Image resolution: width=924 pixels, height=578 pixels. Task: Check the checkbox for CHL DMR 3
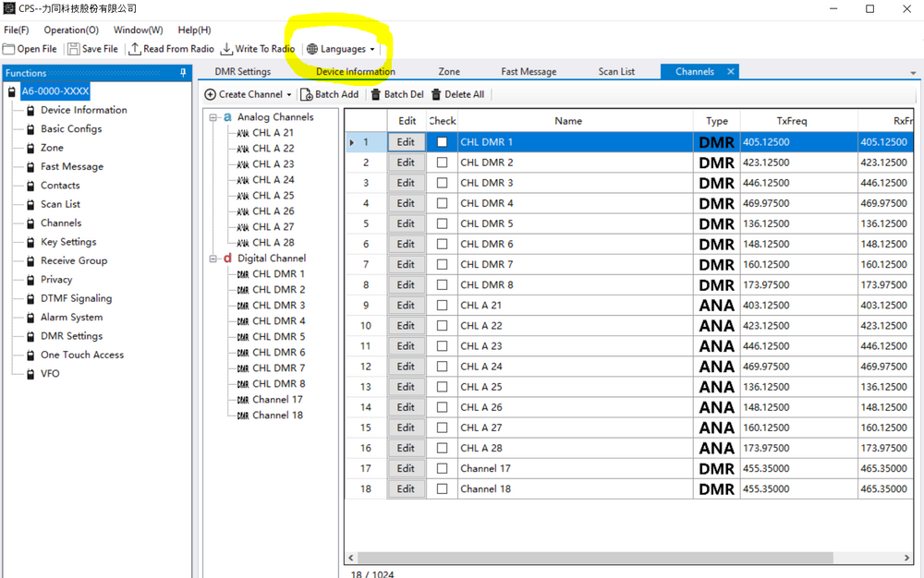(x=442, y=182)
